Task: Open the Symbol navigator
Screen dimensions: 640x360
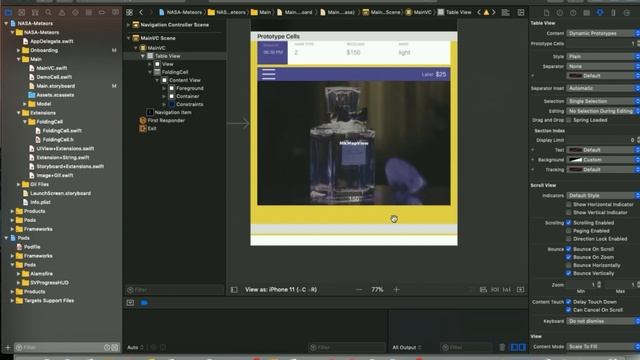Action: point(35,13)
